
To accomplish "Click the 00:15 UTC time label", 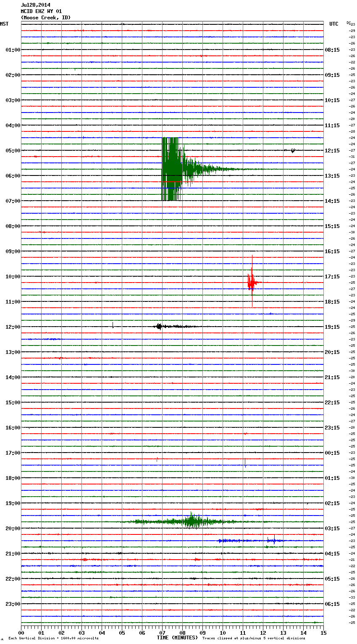I will tap(332, 453).
